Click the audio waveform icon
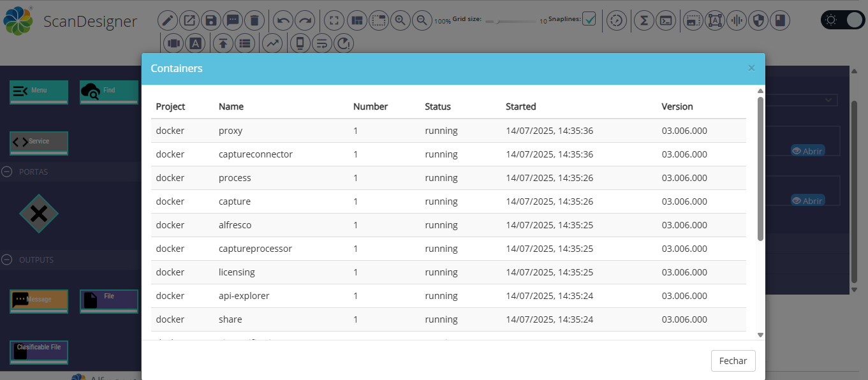The width and height of the screenshot is (868, 380). [736, 20]
